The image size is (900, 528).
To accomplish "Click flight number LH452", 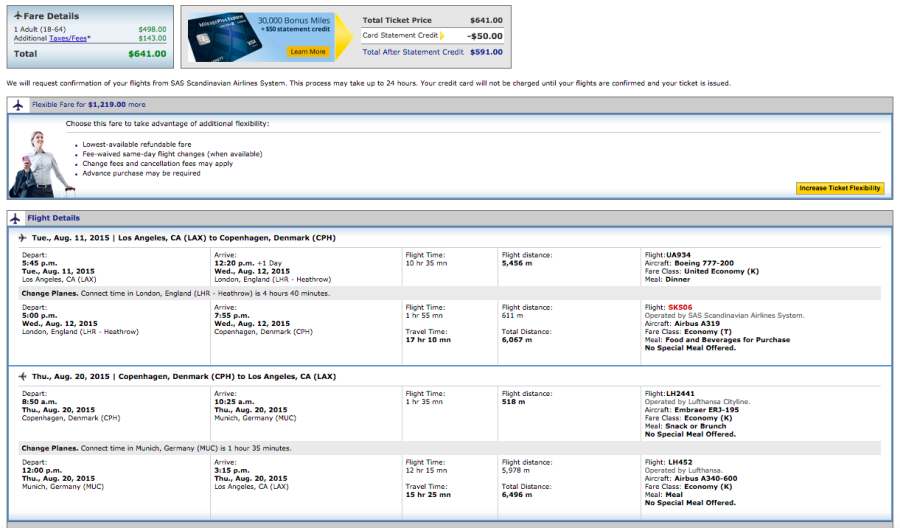I will 680,462.
